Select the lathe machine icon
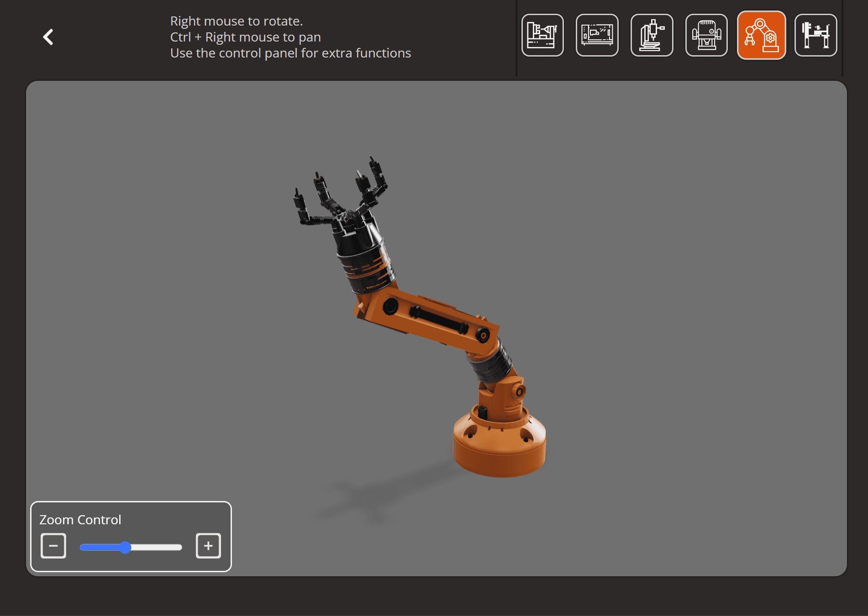This screenshot has height=616, width=868. pos(543,35)
